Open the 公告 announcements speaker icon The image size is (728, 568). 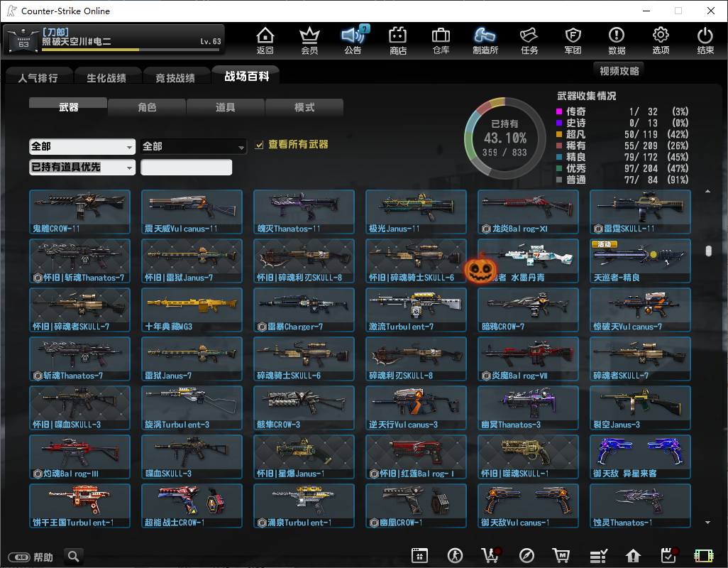point(353,40)
